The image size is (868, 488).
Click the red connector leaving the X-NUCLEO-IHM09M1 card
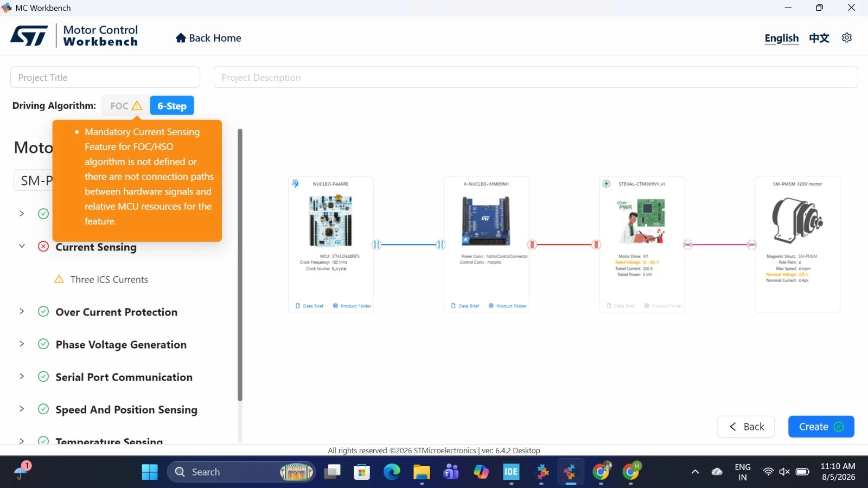pos(532,245)
